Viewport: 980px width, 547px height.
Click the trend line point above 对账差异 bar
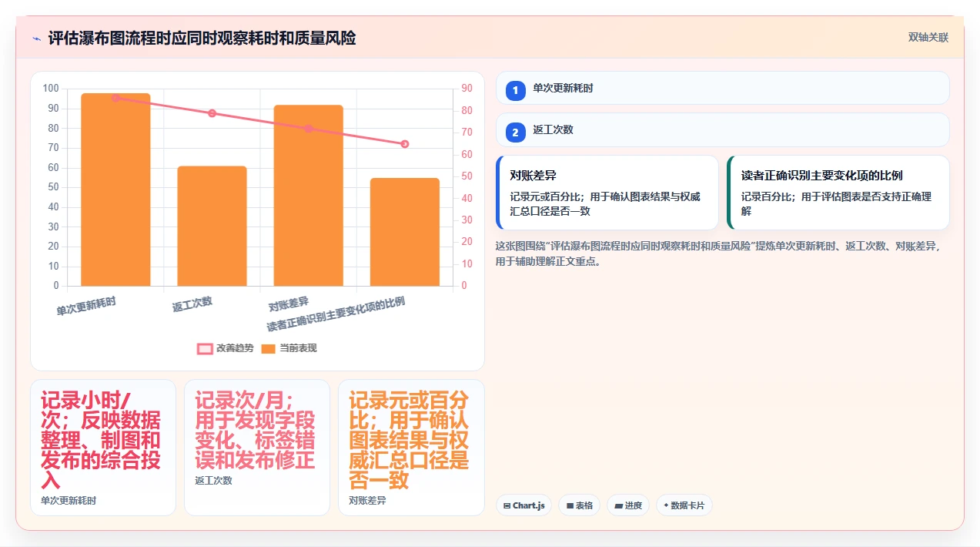click(309, 129)
